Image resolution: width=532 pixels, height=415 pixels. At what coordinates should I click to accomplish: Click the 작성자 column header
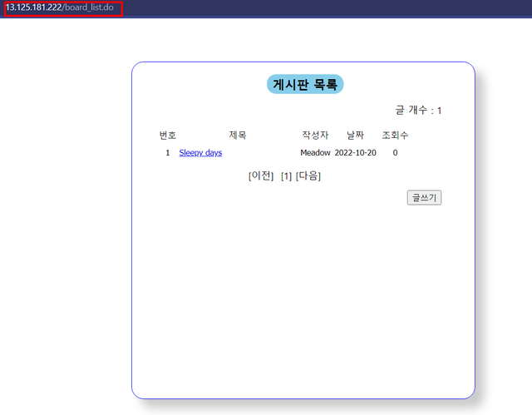tap(315, 135)
